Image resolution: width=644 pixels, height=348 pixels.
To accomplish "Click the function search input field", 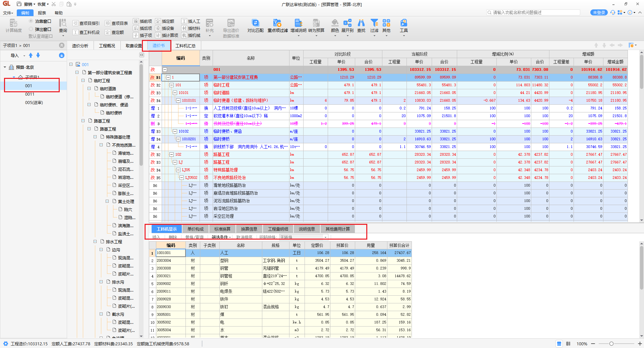I will pos(533,12).
